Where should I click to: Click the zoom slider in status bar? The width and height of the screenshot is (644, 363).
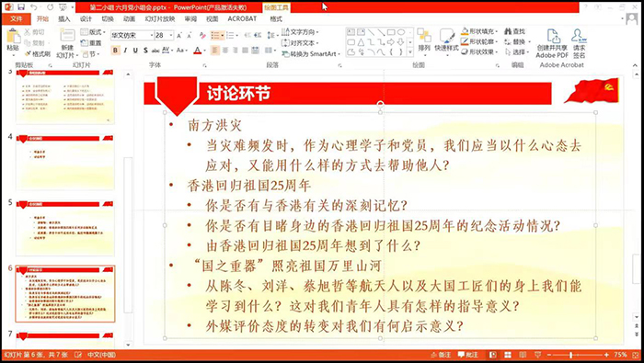(x=577, y=355)
